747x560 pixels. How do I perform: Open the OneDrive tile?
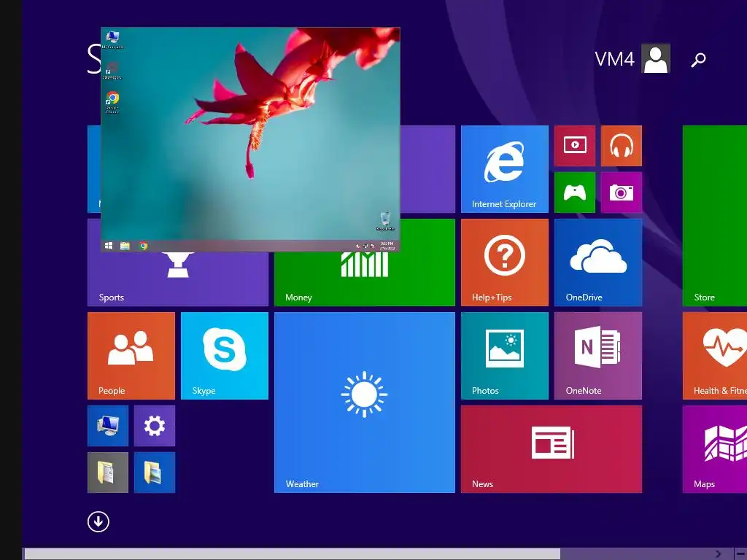(598, 262)
